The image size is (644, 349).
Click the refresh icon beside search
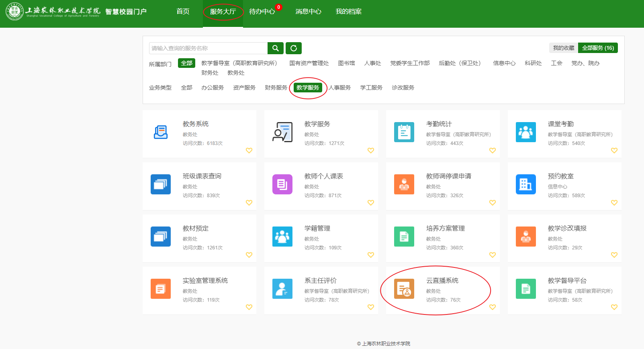point(293,48)
